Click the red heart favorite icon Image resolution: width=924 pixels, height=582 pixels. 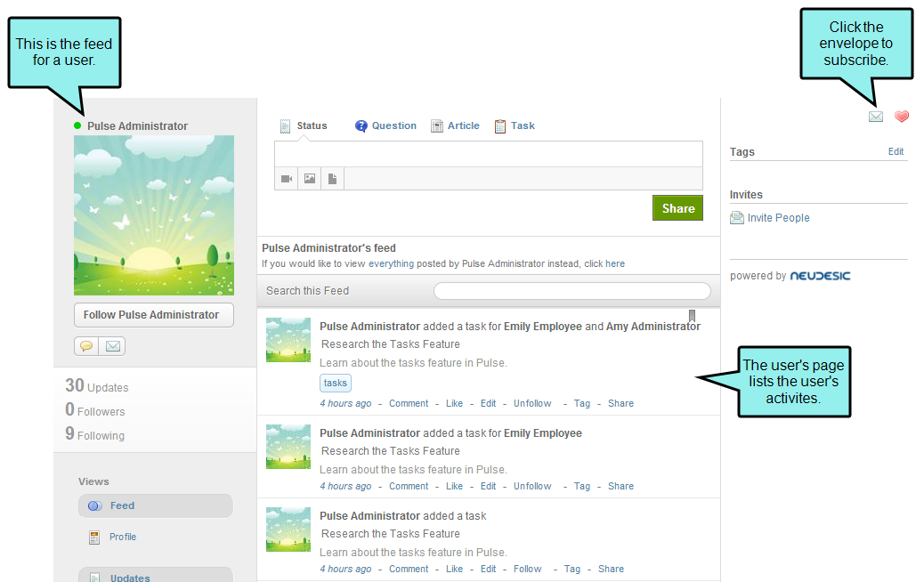(x=902, y=117)
